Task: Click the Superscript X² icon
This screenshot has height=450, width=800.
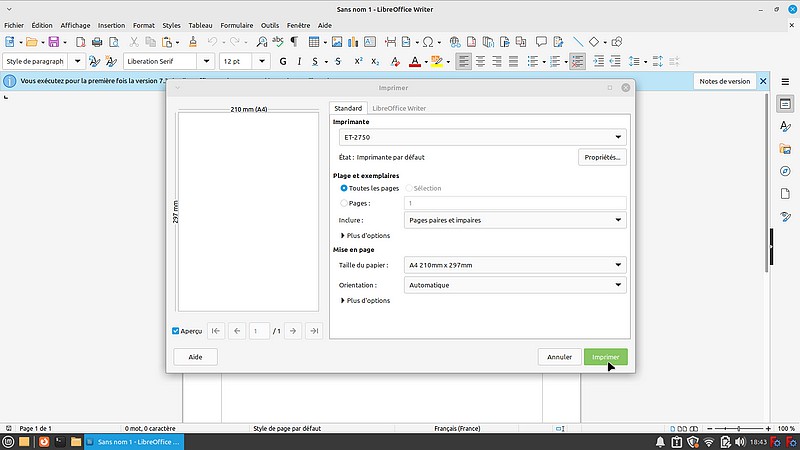Action: pos(358,62)
